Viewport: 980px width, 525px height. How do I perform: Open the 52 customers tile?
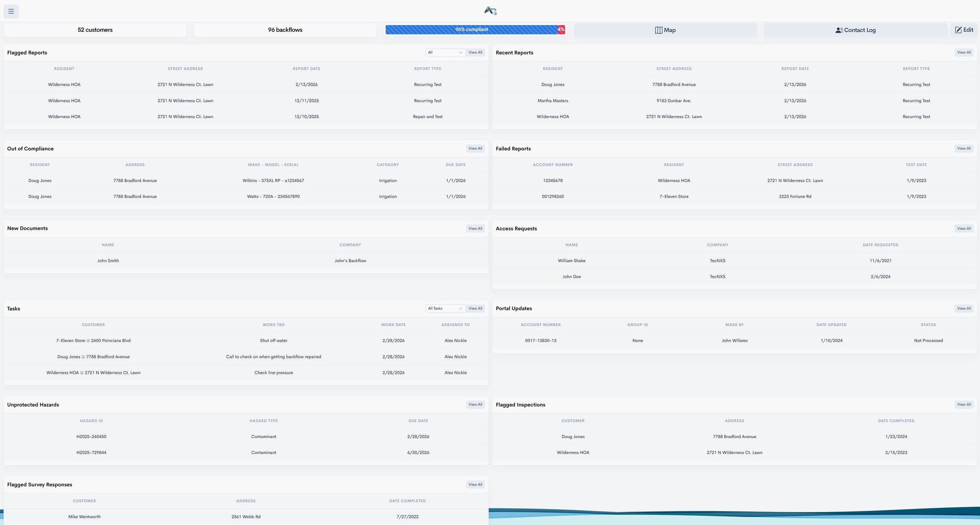tap(95, 30)
